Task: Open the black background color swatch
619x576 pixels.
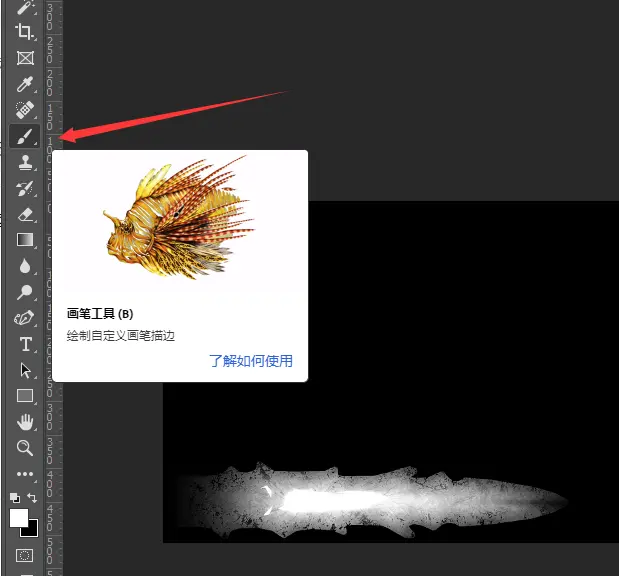Action: pos(33,531)
